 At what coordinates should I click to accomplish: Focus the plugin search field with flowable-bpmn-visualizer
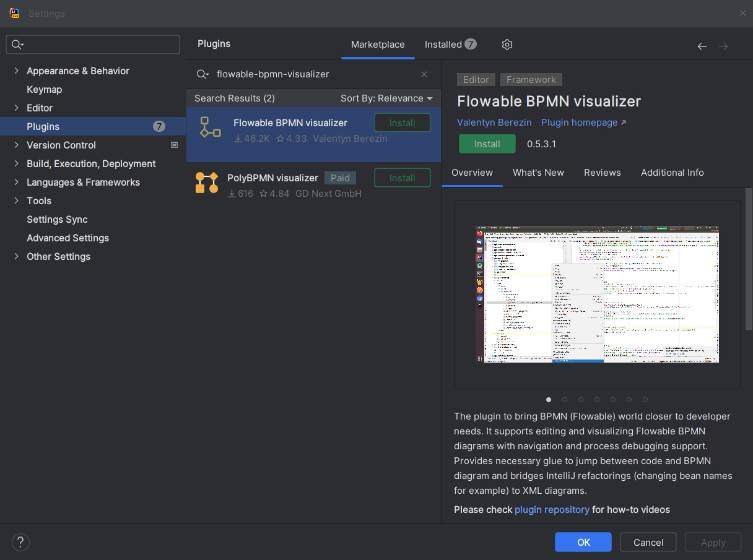[x=313, y=74]
